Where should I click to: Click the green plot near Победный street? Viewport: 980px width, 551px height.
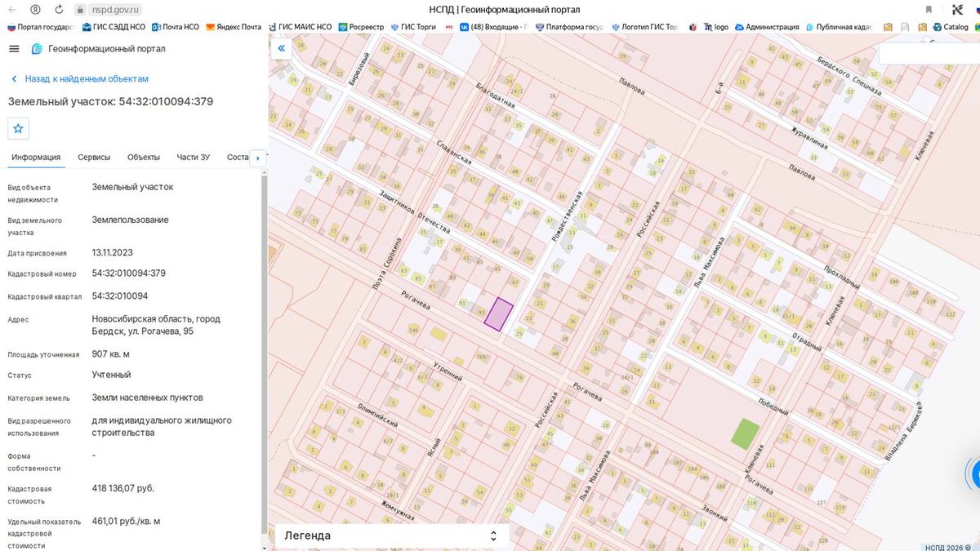click(744, 433)
